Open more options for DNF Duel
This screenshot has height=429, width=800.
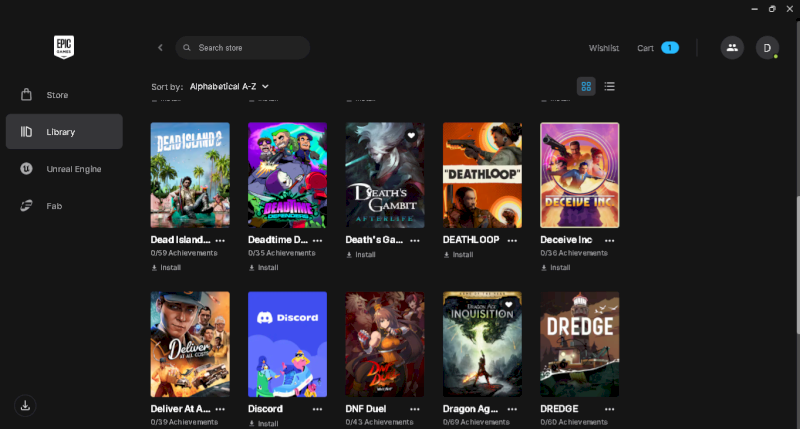[415, 409]
